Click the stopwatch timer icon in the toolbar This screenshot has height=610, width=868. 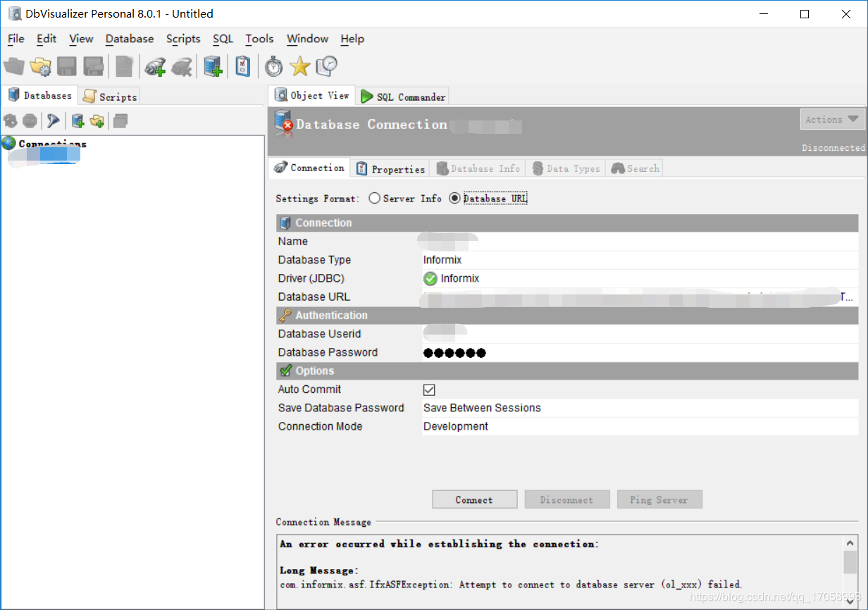click(273, 66)
